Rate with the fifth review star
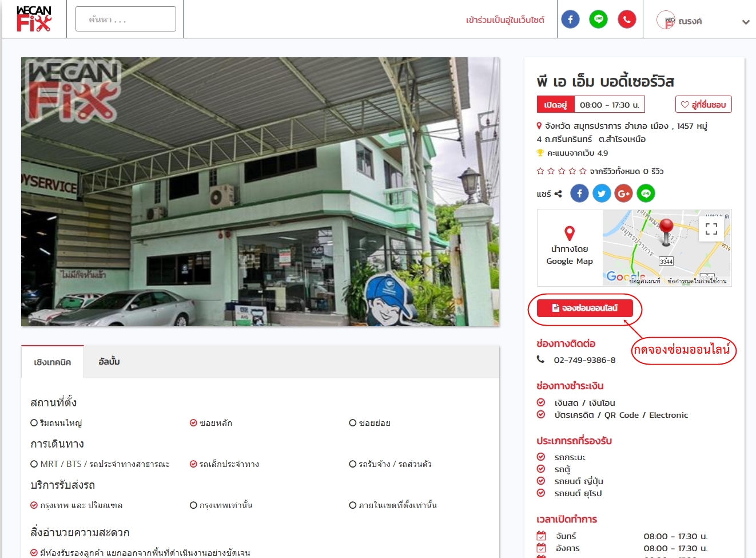Screen dimensions: 756x558 (x=583, y=171)
